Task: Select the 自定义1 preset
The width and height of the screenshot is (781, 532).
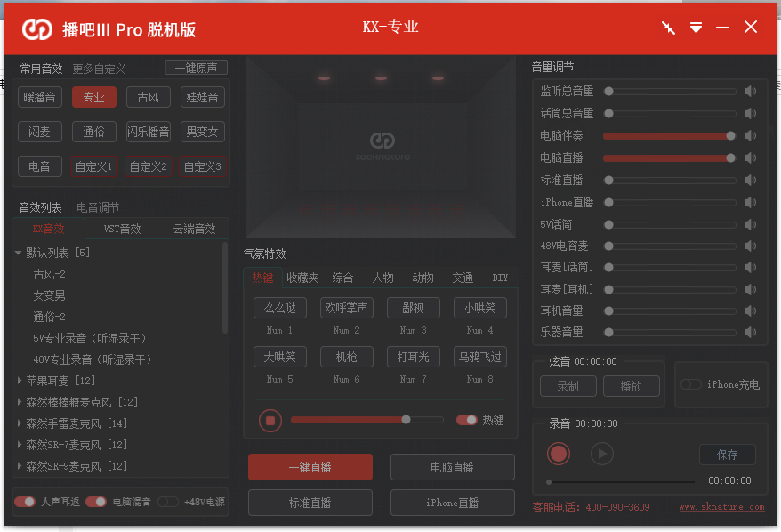Action: (x=93, y=166)
